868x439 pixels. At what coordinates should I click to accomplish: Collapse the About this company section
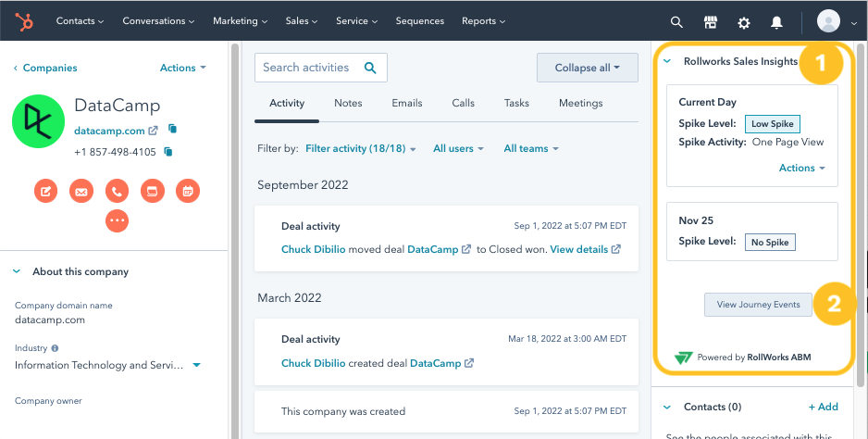point(17,271)
